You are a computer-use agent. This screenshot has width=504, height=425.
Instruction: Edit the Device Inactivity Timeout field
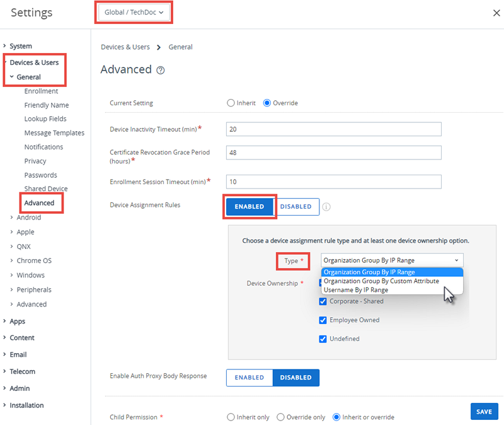point(334,129)
